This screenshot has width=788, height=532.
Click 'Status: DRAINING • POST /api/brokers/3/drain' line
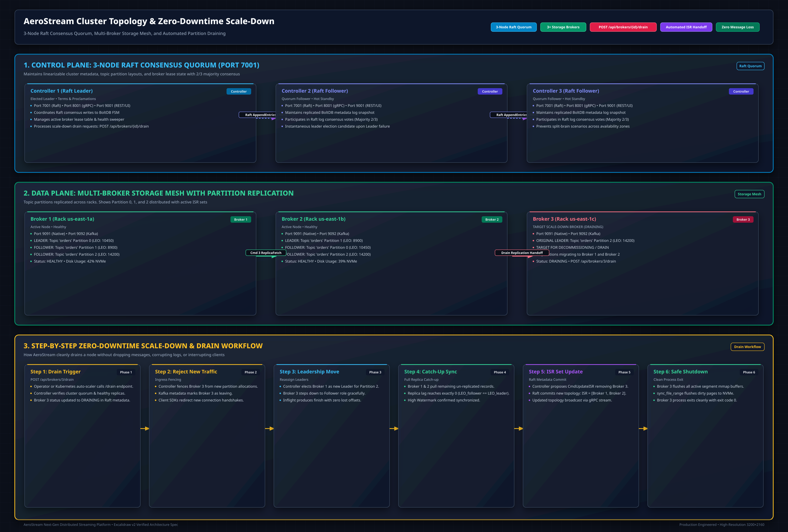click(x=576, y=261)
